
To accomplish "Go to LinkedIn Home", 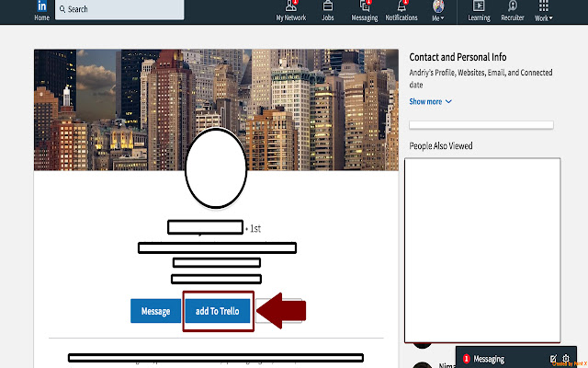I will [41, 11].
